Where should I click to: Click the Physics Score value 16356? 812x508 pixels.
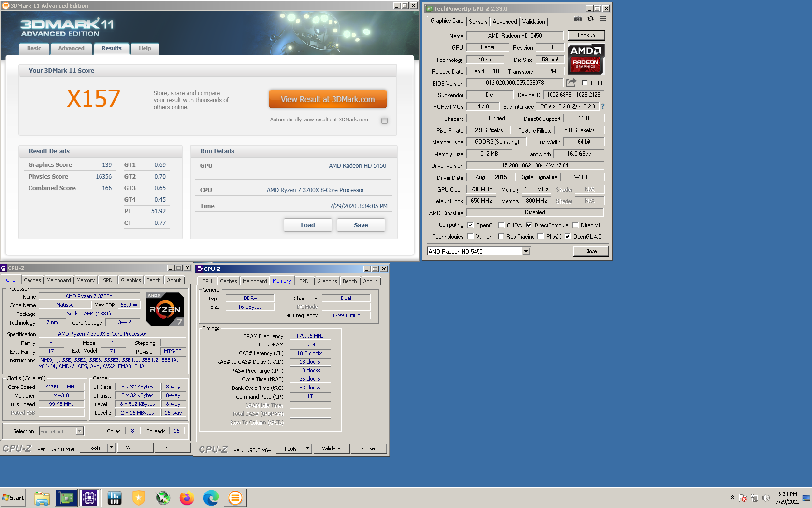coord(103,177)
